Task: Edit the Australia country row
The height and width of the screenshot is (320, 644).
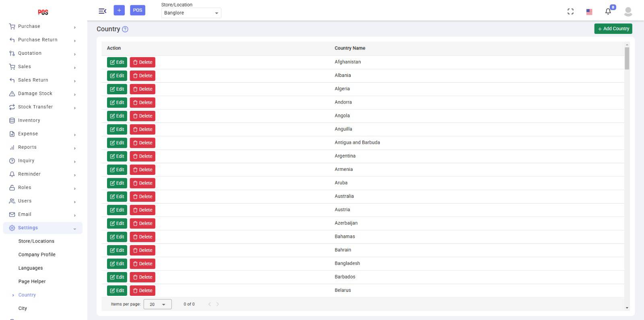Action: coord(117,197)
